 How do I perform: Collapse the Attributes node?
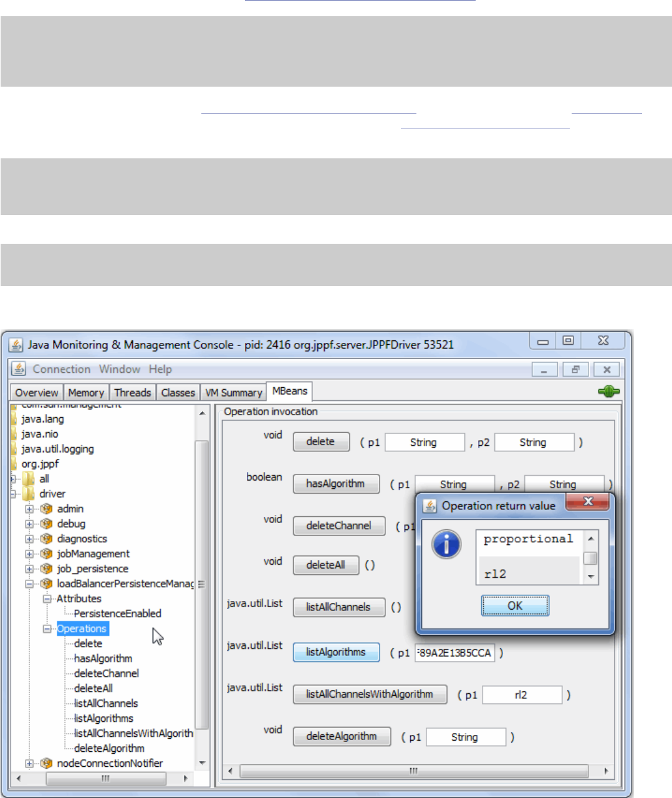pyautogui.click(x=47, y=598)
